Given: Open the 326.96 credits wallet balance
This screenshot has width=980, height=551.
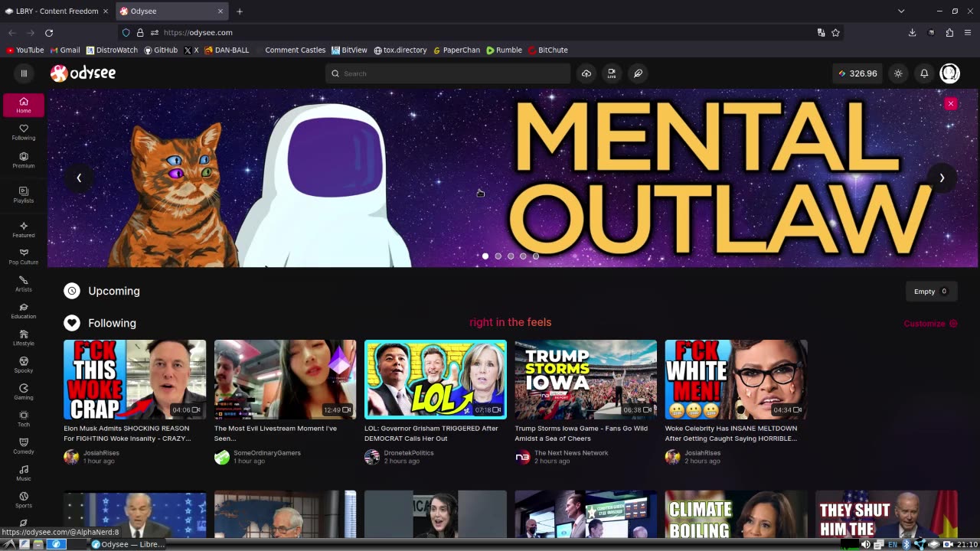Looking at the screenshot, I should click(x=857, y=73).
